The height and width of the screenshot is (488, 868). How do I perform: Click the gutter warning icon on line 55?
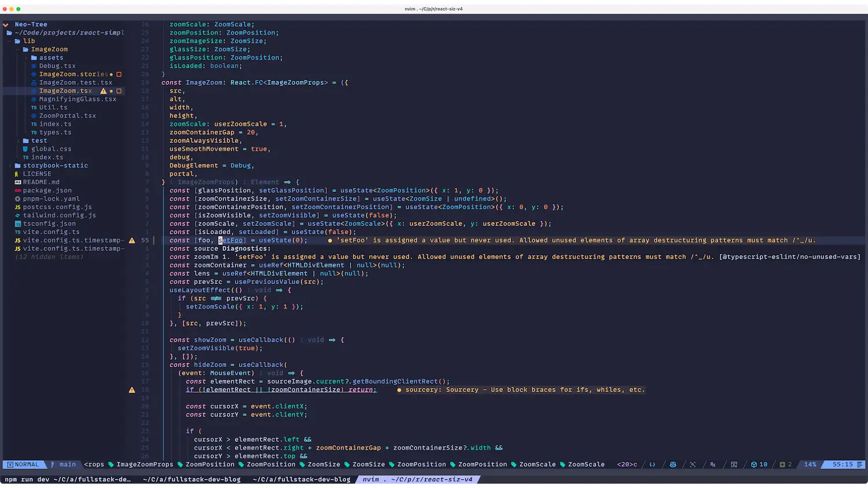tap(132, 241)
